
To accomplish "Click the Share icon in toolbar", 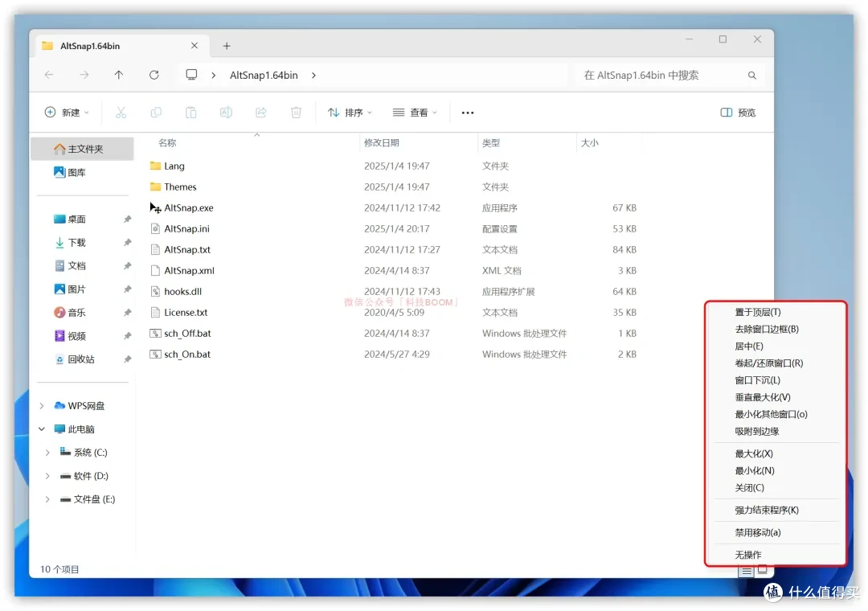I will click(260, 113).
